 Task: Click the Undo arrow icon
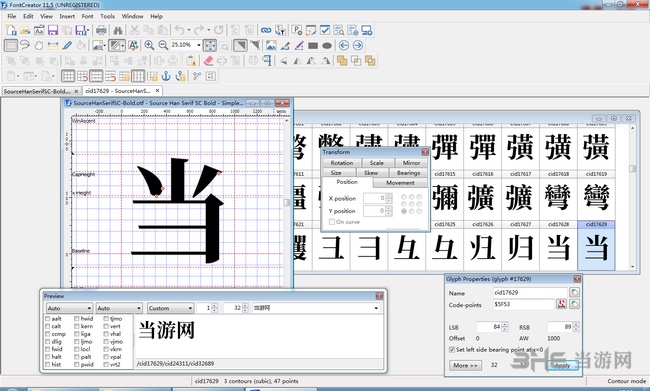(179, 30)
